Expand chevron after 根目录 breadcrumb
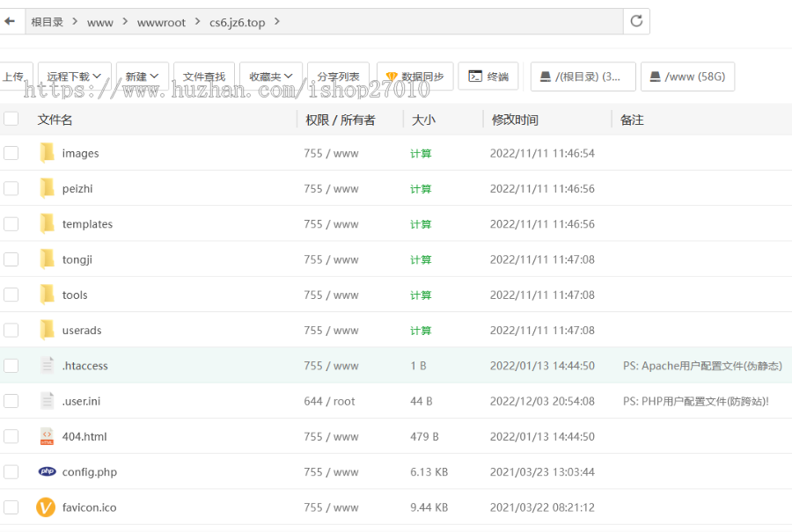This screenshot has width=792, height=532. pyautogui.click(x=75, y=21)
